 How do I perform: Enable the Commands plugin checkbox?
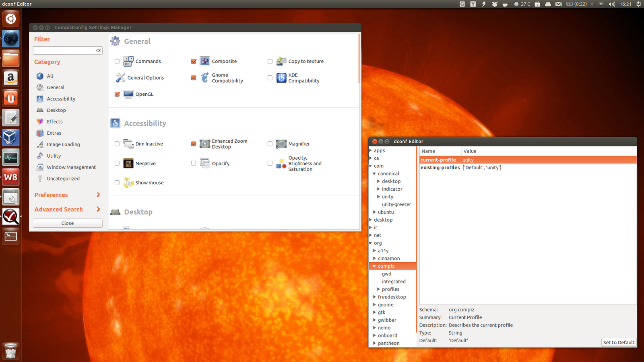click(117, 62)
